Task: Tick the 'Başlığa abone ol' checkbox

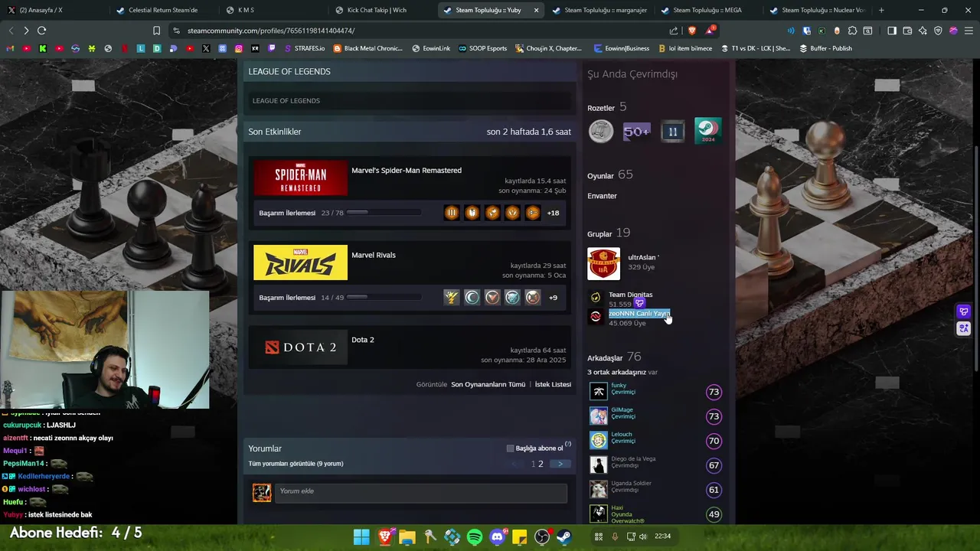Action: 511,448
